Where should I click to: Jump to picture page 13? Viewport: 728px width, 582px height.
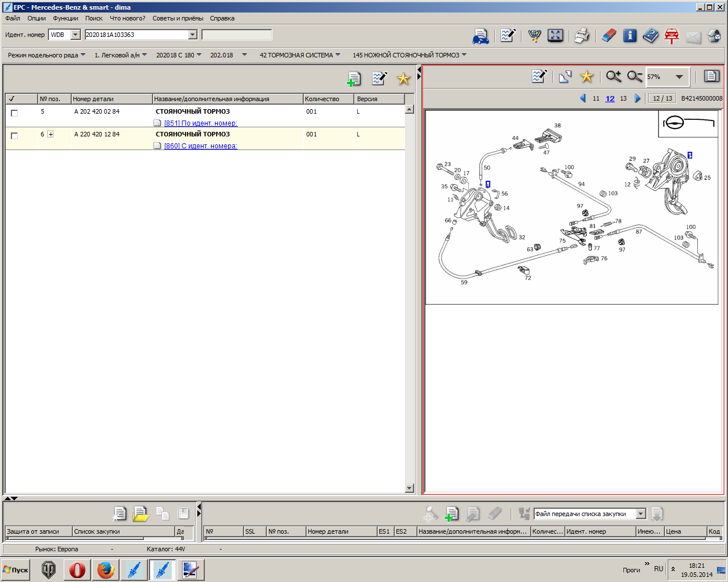point(623,98)
